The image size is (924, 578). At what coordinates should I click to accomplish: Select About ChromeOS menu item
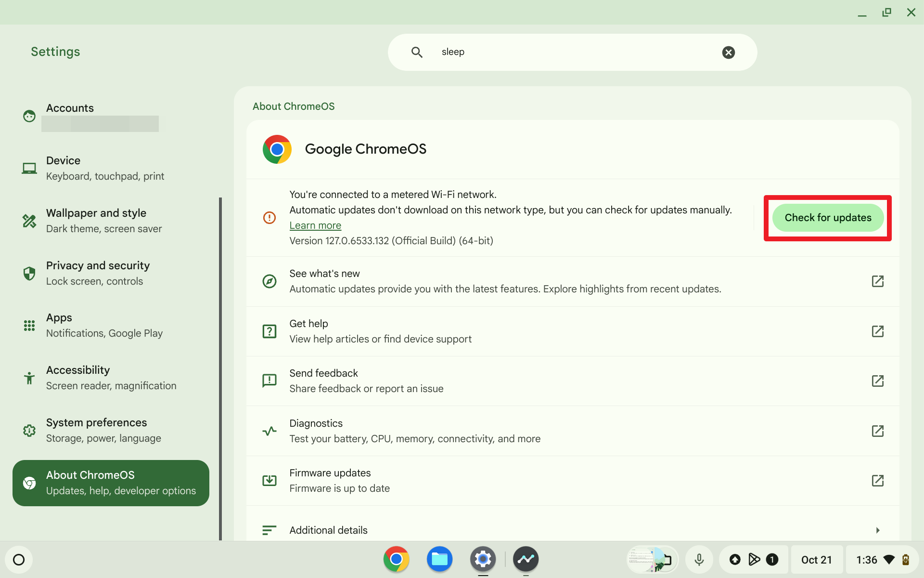pyautogui.click(x=110, y=483)
